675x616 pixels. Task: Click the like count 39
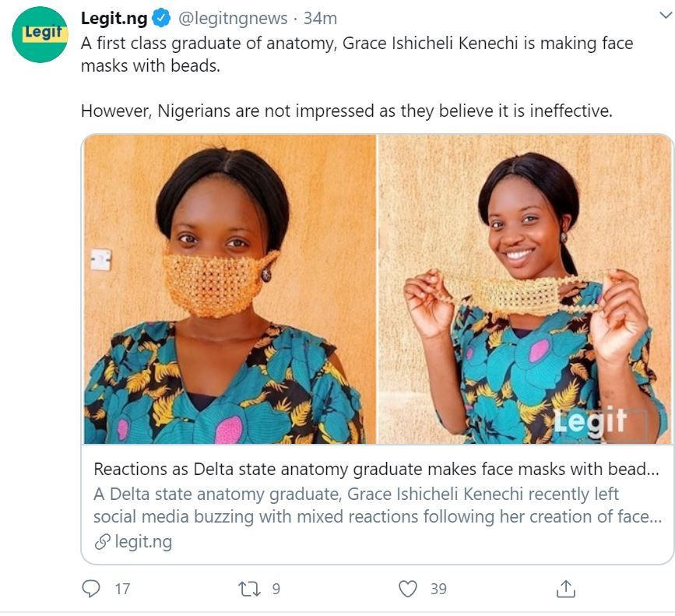438,590
